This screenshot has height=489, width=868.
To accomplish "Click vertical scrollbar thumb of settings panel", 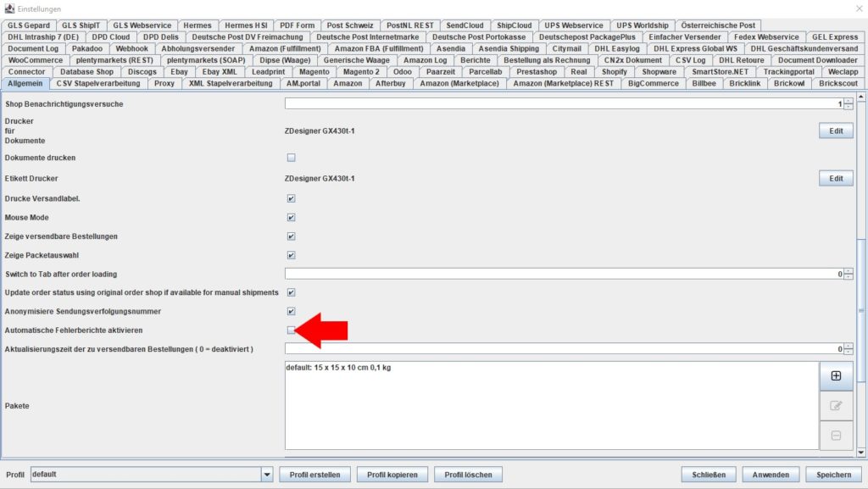I will [861, 310].
